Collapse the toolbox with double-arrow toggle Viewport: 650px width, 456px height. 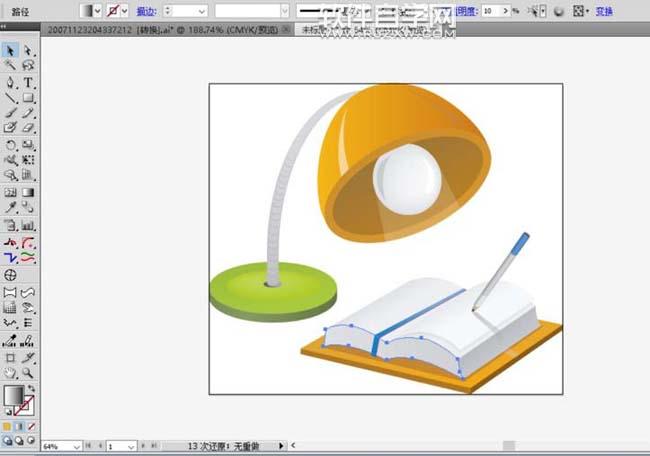(3, 27)
